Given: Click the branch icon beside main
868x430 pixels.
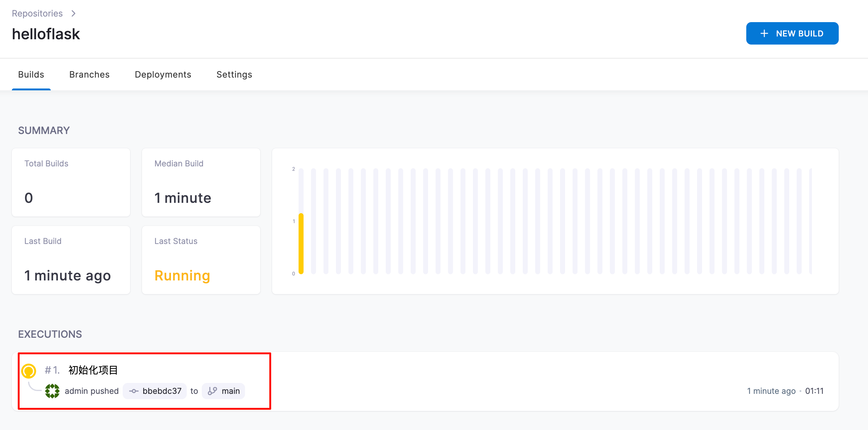Looking at the screenshot, I should (x=212, y=391).
